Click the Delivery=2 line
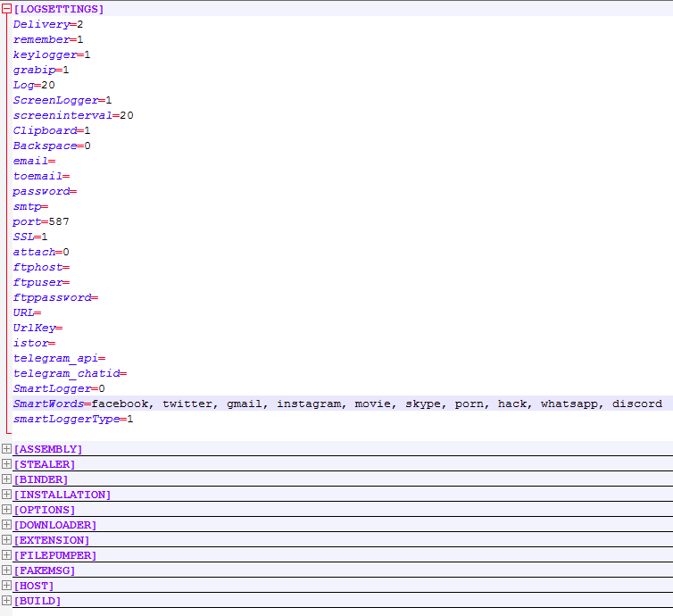The image size is (673, 616). [x=48, y=24]
